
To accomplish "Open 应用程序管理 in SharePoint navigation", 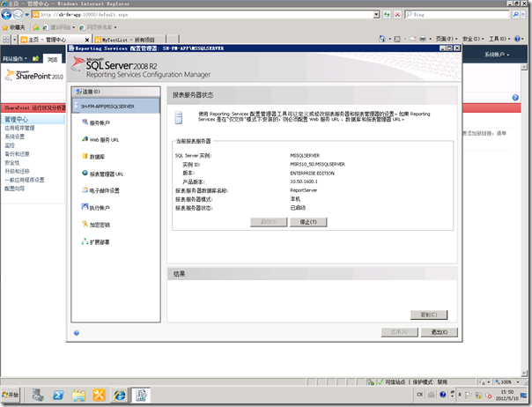I will pos(19,128).
